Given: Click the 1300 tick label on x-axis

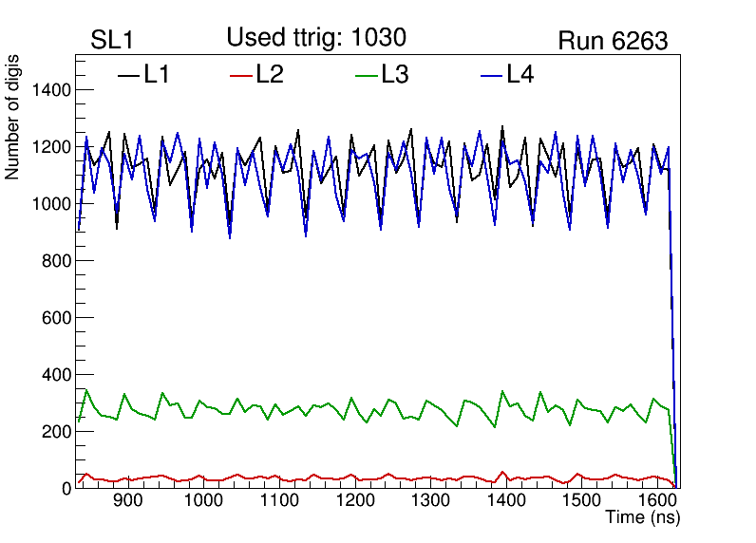Looking at the screenshot, I should point(428,501).
